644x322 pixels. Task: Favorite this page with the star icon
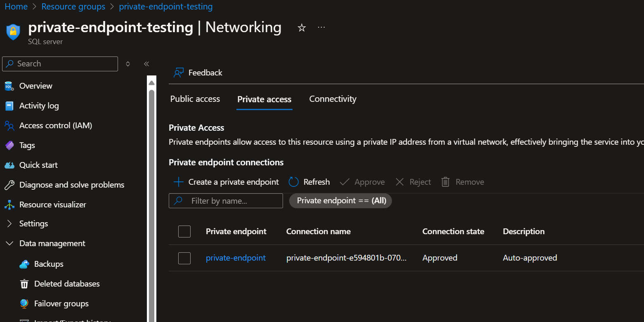coord(302,28)
